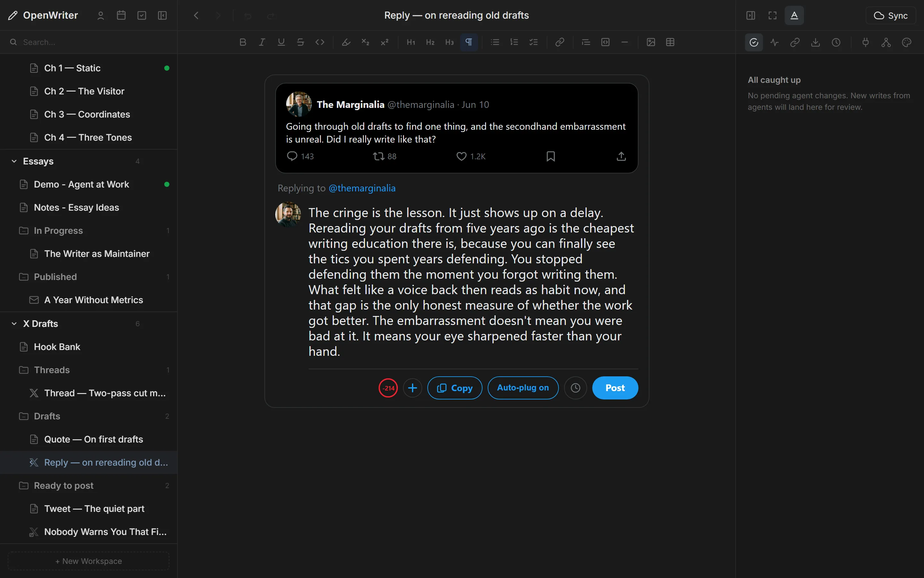Set Heading 2 style
This screenshot has width=924, height=578.
(430, 42)
